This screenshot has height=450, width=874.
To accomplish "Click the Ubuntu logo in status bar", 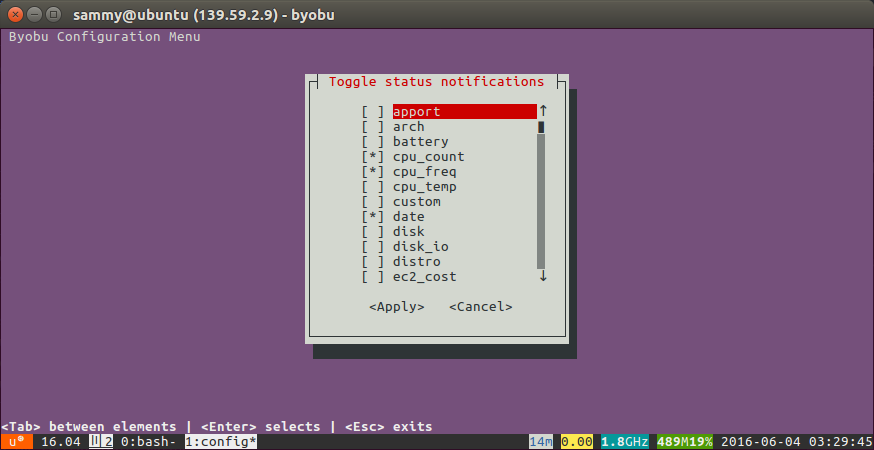I will click(x=16, y=442).
